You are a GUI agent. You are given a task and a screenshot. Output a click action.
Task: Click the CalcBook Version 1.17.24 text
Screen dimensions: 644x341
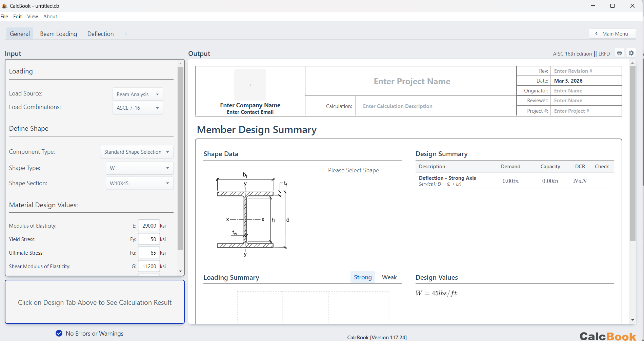tap(377, 337)
